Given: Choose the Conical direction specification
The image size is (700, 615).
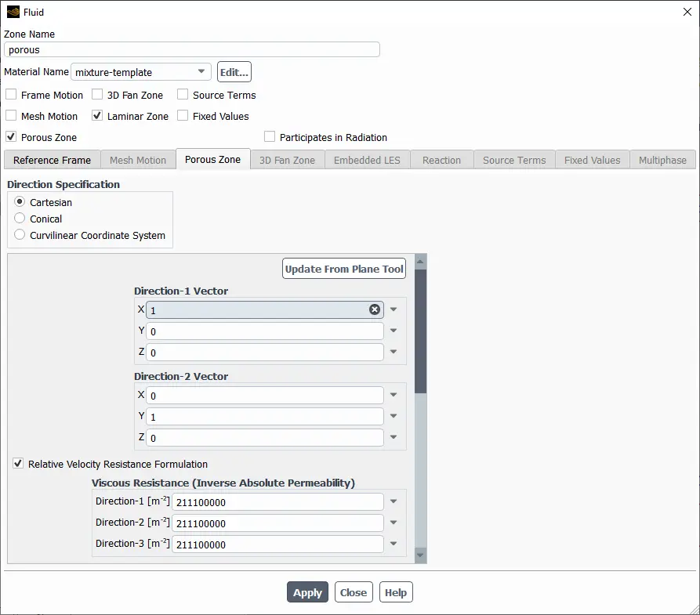Looking at the screenshot, I should pos(20,219).
